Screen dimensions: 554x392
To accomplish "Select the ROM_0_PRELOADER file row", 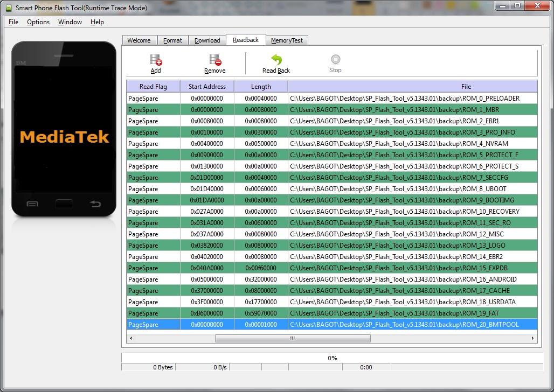I will pyautogui.click(x=332, y=98).
